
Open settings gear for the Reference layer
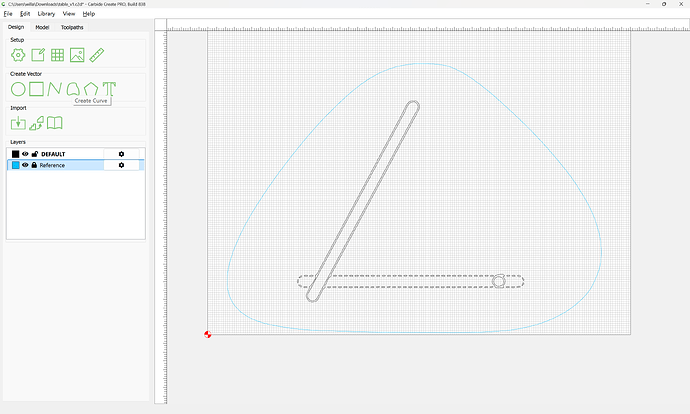pos(121,165)
